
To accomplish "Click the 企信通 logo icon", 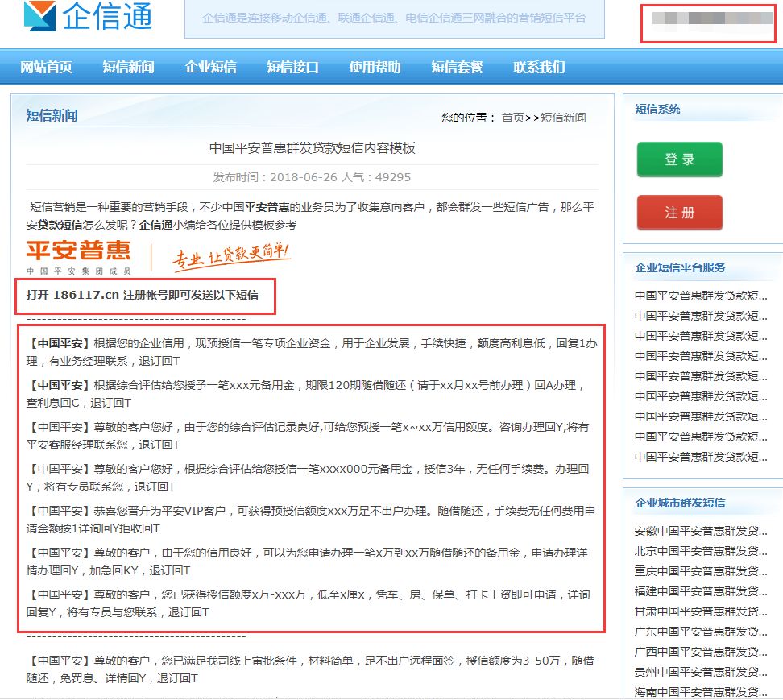I will pyautogui.click(x=40, y=15).
